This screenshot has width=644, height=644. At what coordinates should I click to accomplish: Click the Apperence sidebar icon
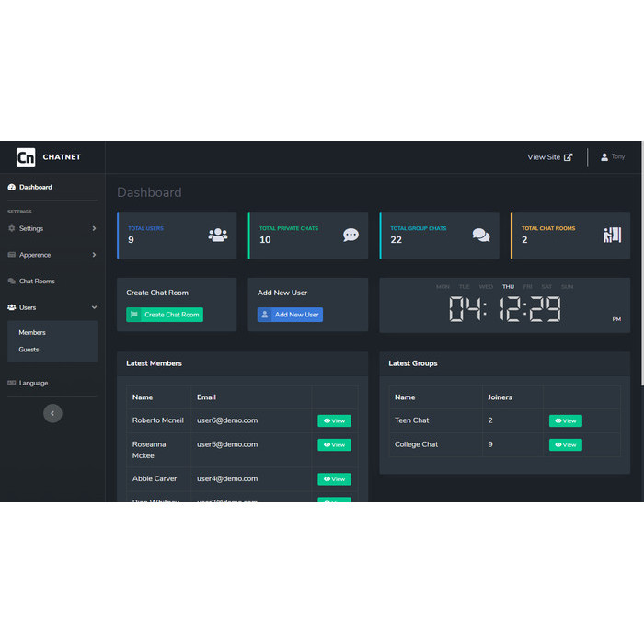[11, 255]
